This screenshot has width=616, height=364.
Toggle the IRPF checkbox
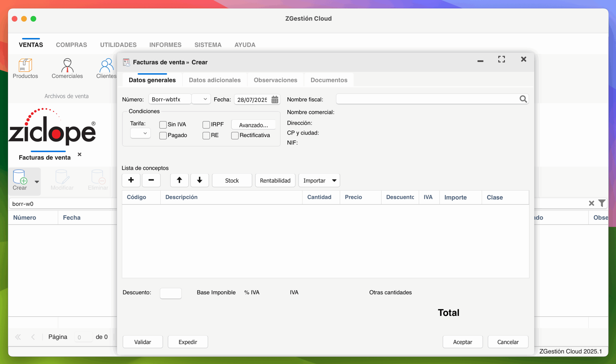[206, 125]
